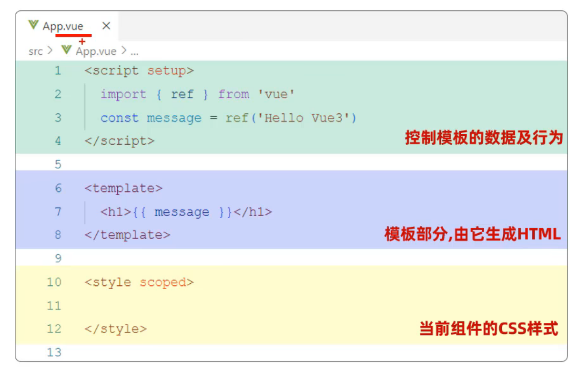The image size is (588, 370).
Task: Click the import { ref } code line
Action: coord(197,94)
